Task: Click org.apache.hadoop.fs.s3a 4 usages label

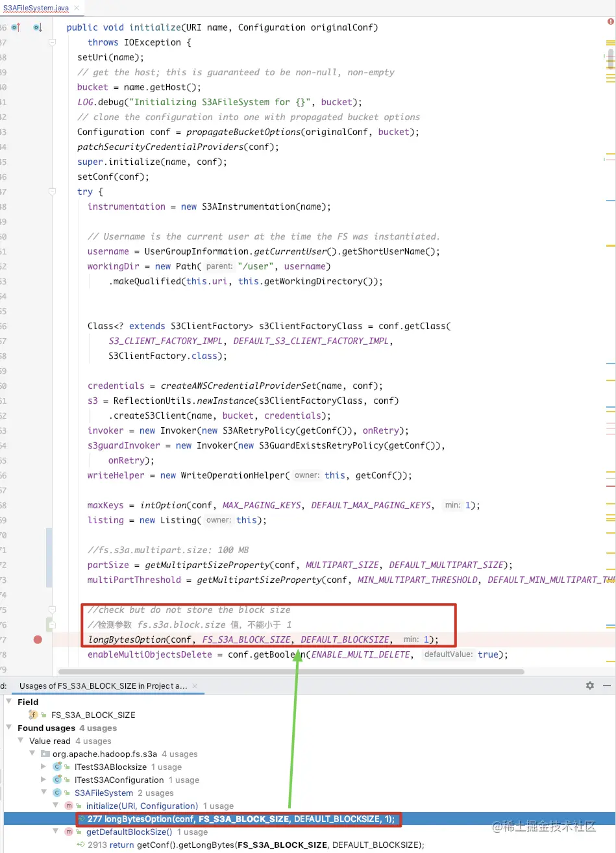Action: pos(125,754)
